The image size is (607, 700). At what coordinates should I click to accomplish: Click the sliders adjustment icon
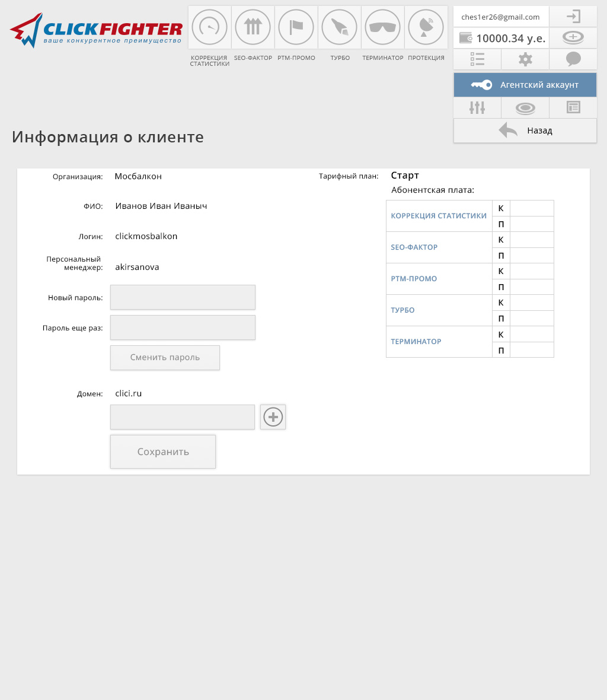coord(477,107)
